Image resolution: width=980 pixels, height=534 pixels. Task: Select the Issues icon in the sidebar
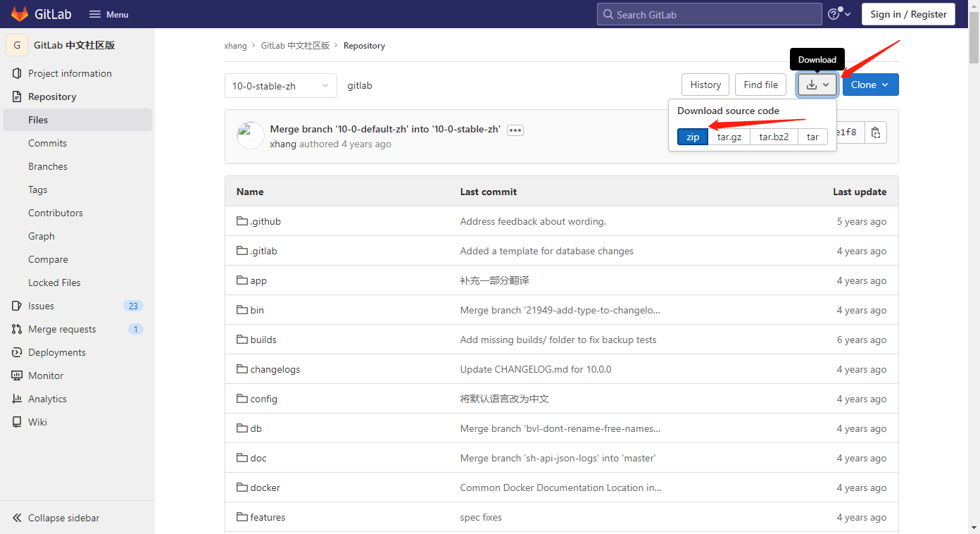coord(16,305)
